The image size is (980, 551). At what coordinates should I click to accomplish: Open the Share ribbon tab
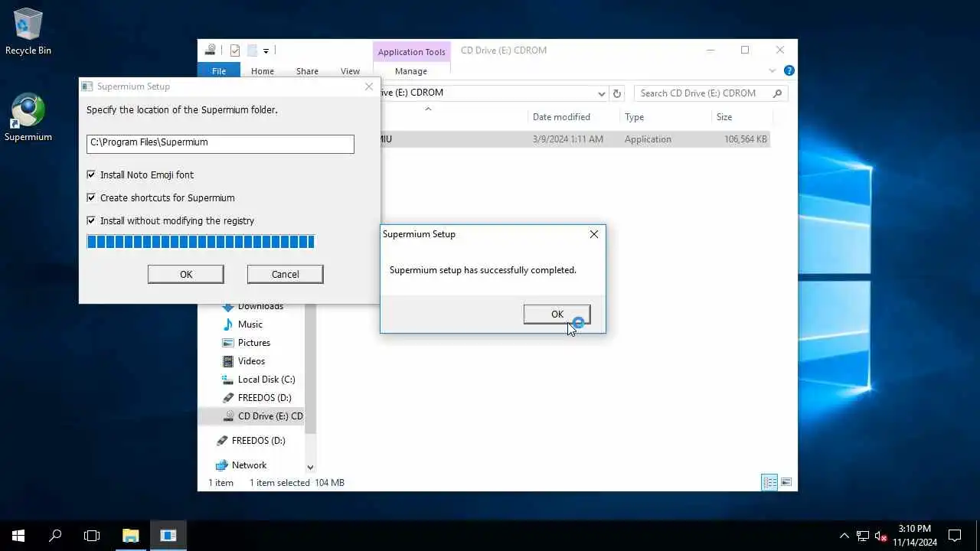click(307, 71)
